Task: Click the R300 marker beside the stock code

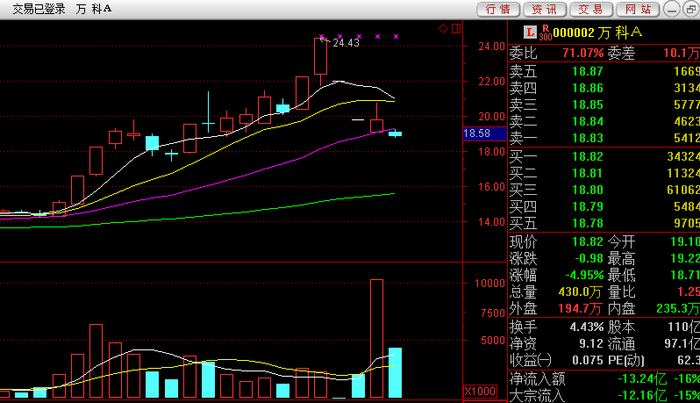Action: [545, 33]
